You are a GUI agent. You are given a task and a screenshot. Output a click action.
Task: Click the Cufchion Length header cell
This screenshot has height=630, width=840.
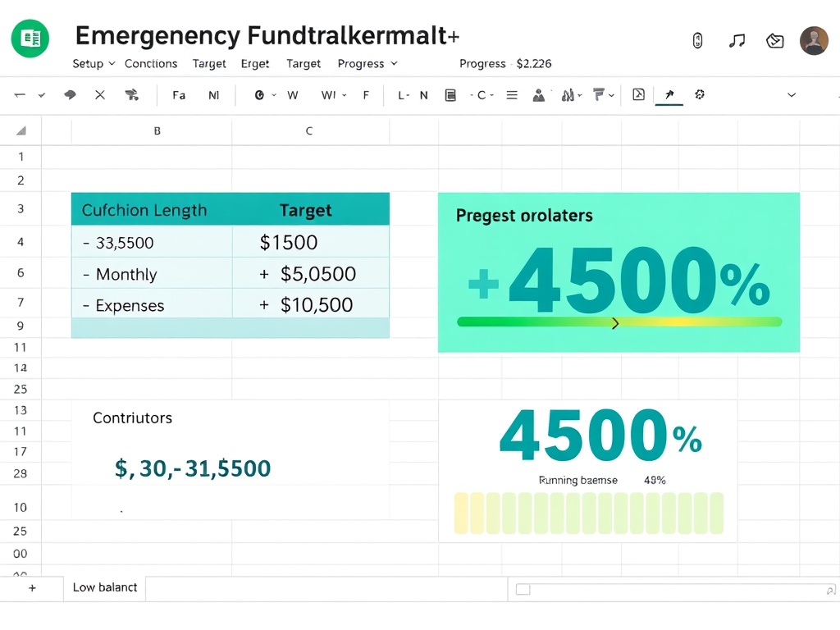click(x=152, y=209)
